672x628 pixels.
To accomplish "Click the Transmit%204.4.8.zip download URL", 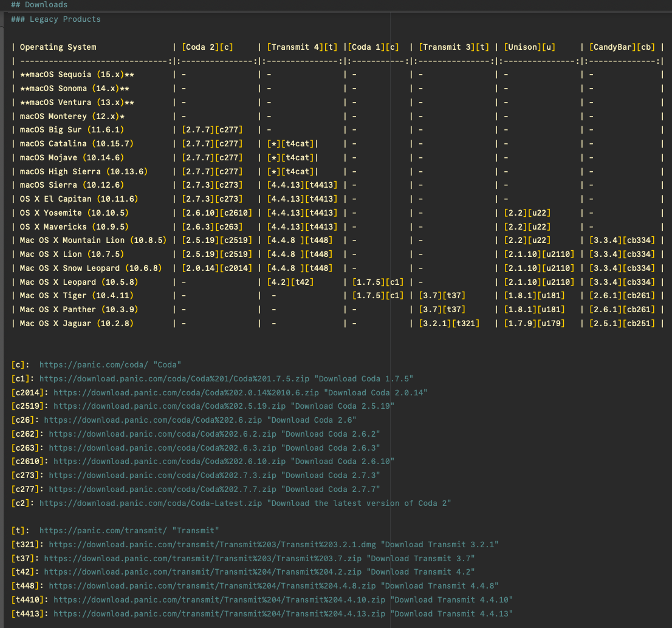I will tap(213, 586).
